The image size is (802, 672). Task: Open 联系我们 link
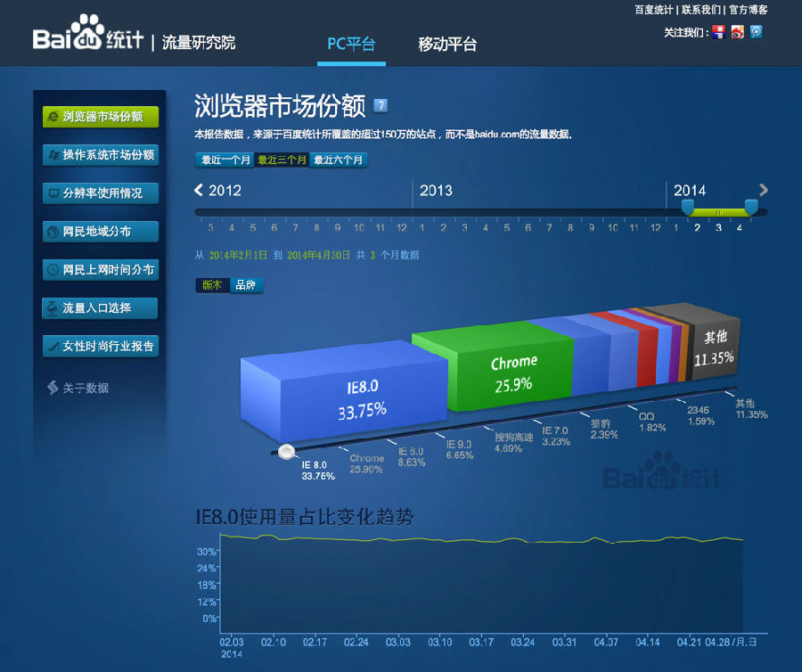(700, 10)
